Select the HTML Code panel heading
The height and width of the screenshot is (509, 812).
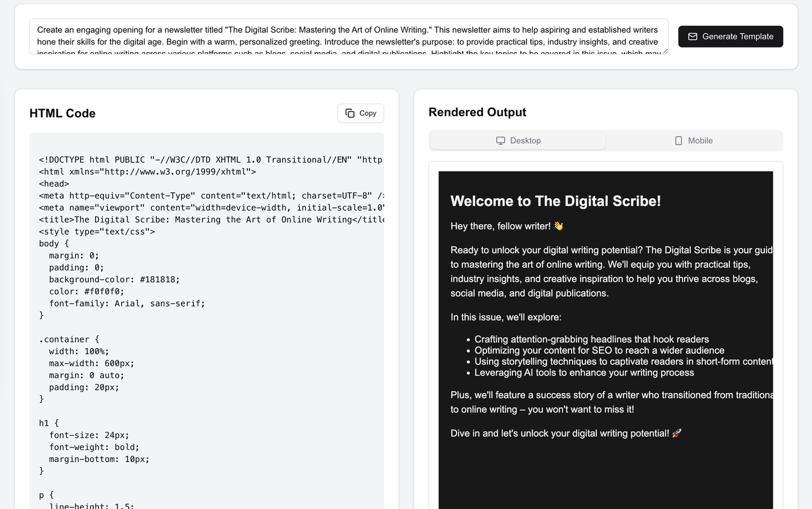pyautogui.click(x=62, y=113)
